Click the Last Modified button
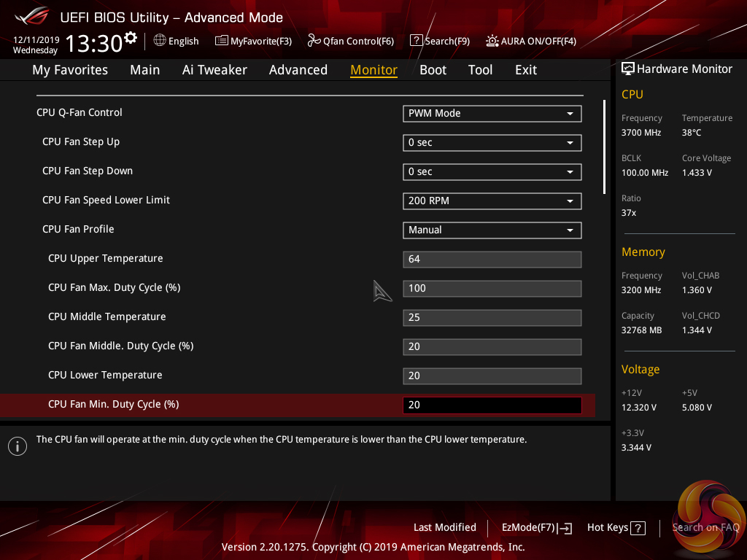 [445, 527]
